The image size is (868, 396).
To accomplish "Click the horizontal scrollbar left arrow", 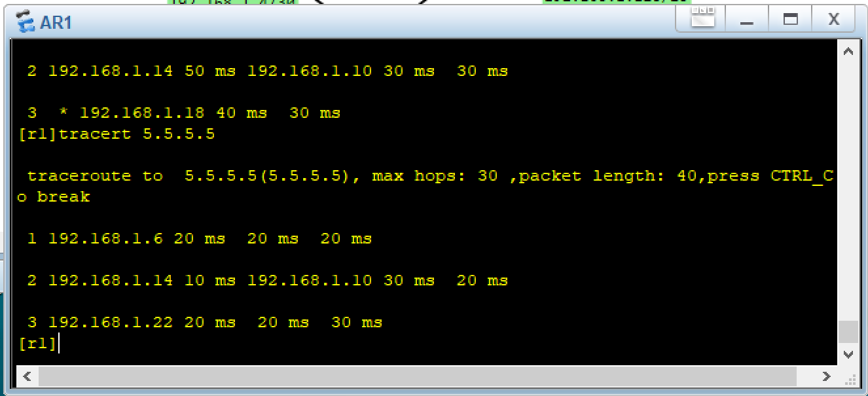I will 27,376.
